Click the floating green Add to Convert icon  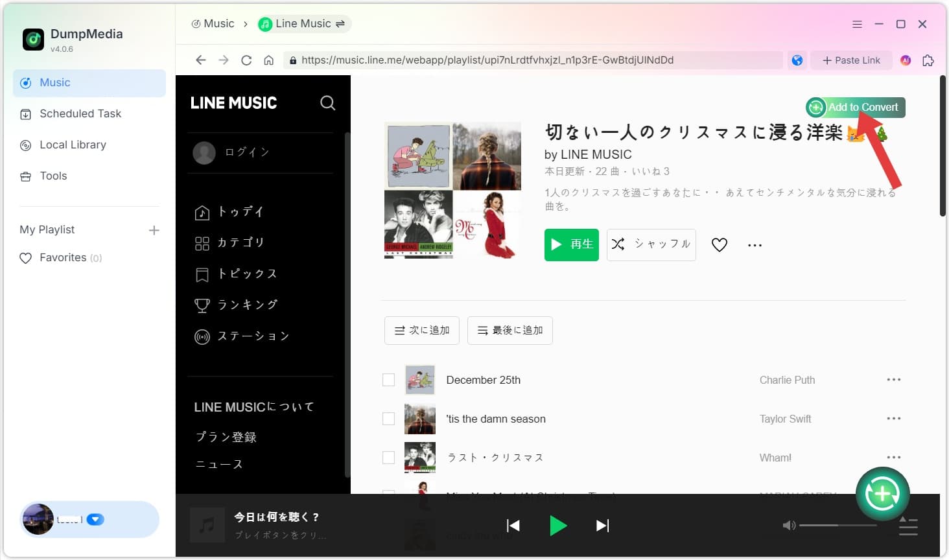(x=882, y=493)
